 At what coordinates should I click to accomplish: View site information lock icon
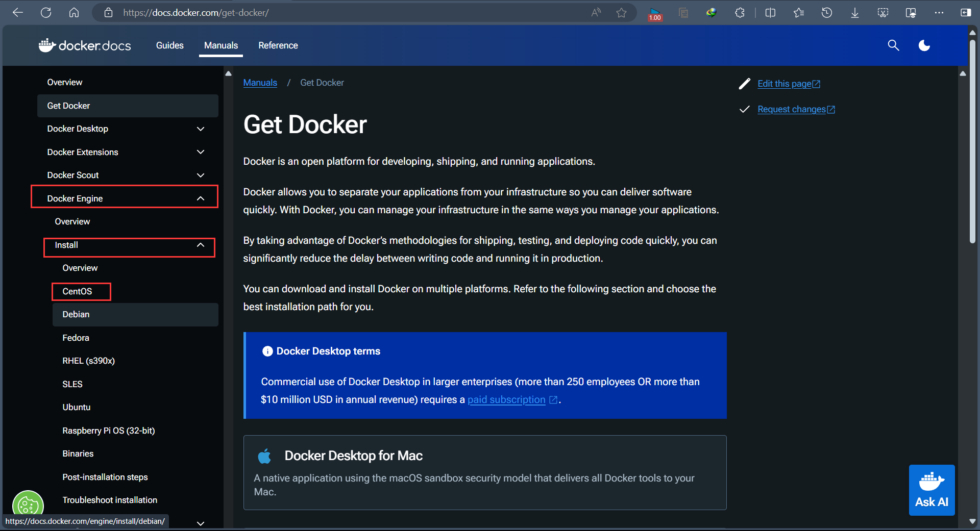click(x=108, y=13)
